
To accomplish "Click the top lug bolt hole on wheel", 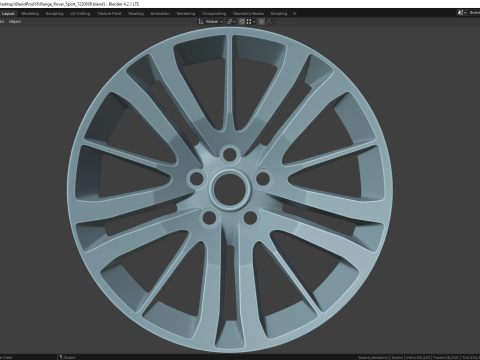I will pos(230,154).
